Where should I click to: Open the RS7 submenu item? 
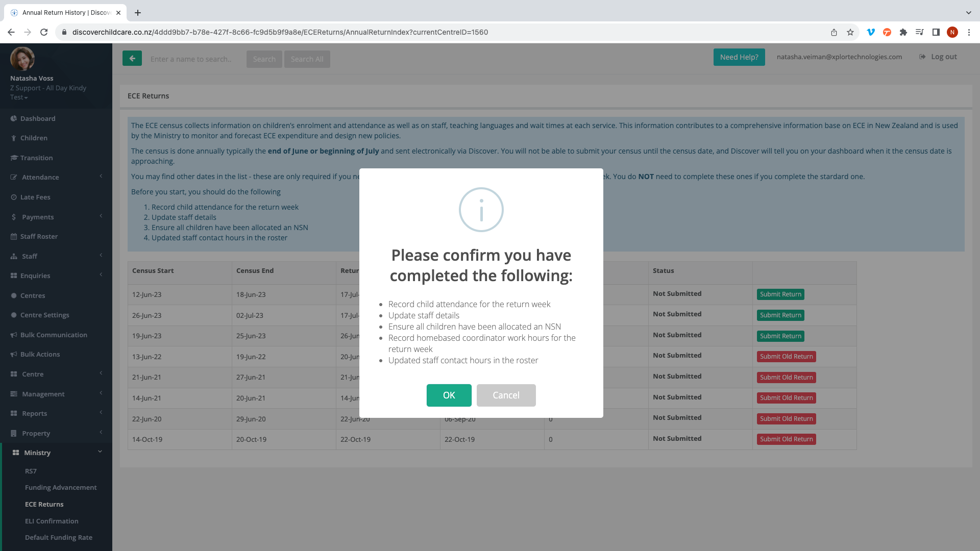coord(31,471)
